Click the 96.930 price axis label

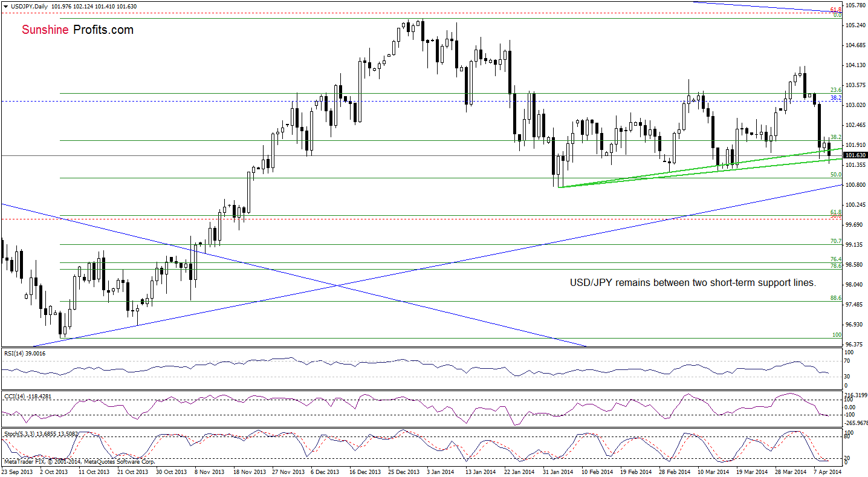pyautogui.click(x=855, y=325)
